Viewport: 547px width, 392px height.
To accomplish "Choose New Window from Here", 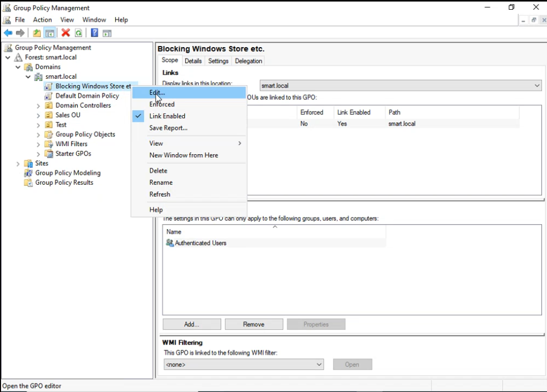I will click(189, 155).
